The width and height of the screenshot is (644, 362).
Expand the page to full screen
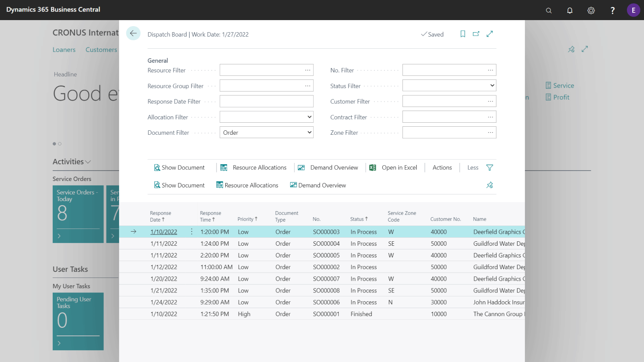(489, 34)
